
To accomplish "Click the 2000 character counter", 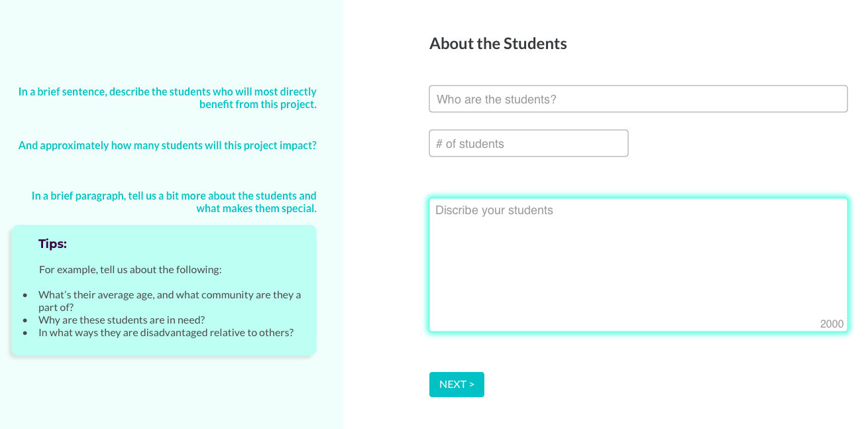I will 832,324.
